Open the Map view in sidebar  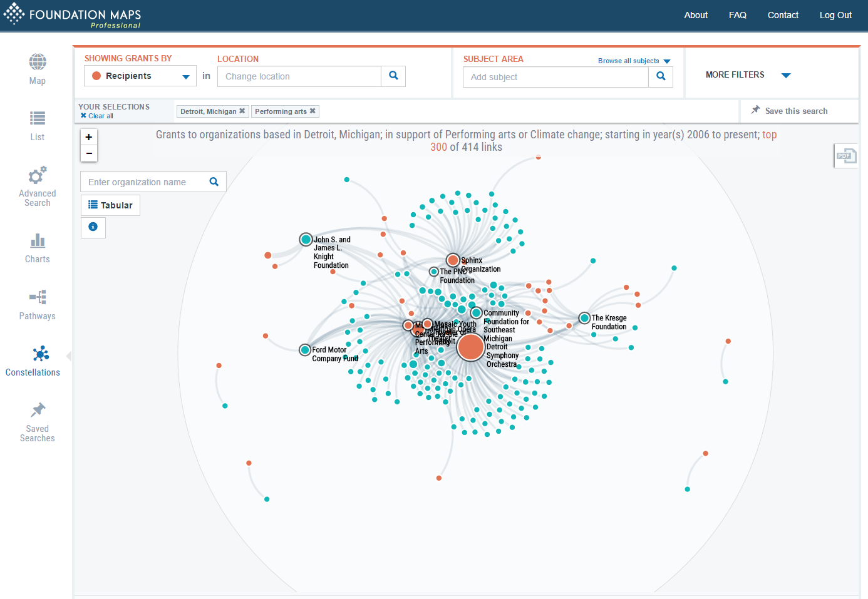38,69
